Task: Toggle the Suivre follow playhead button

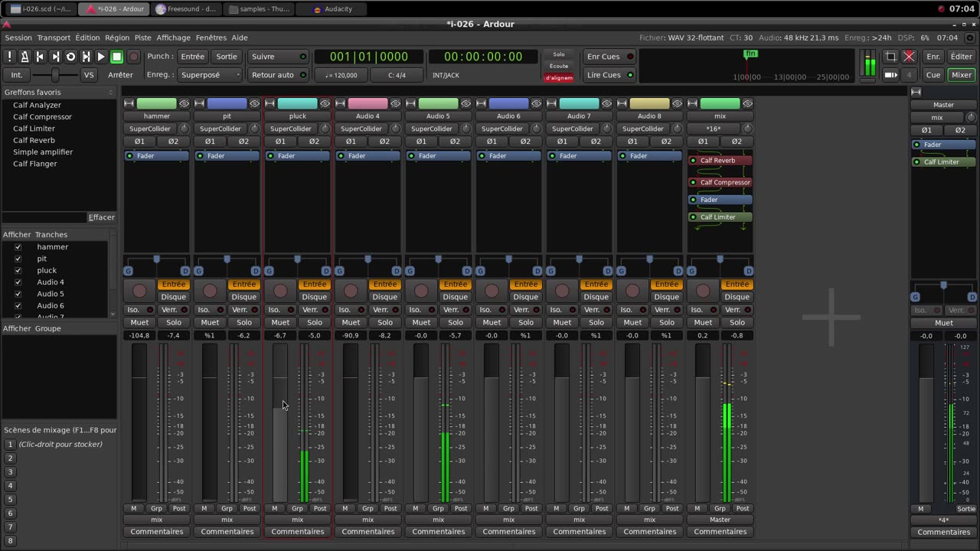Action: point(279,57)
